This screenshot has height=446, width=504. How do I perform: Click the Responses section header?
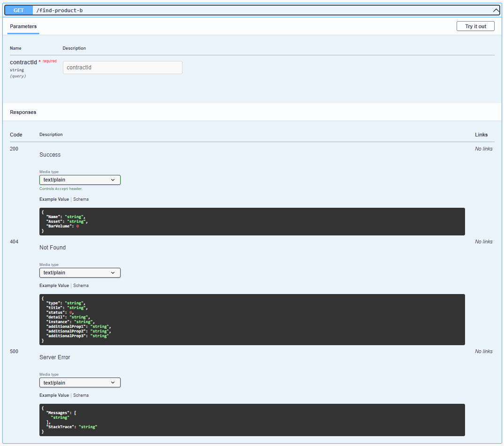click(22, 112)
